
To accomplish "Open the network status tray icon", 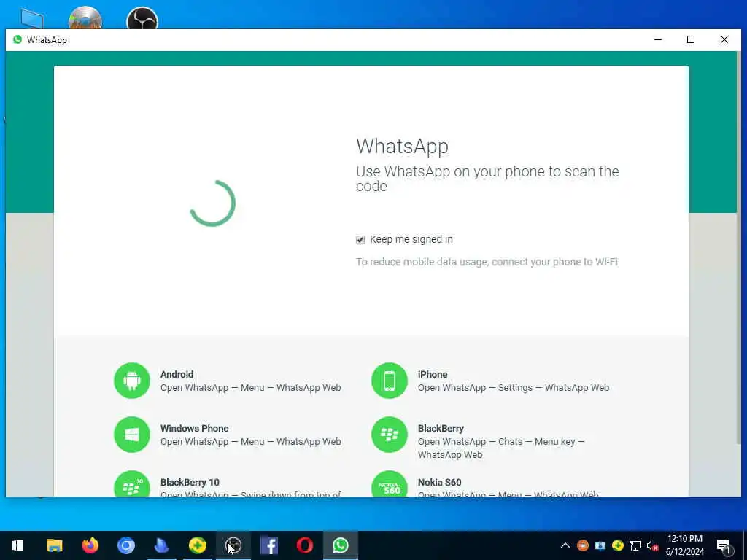I will tap(635, 545).
